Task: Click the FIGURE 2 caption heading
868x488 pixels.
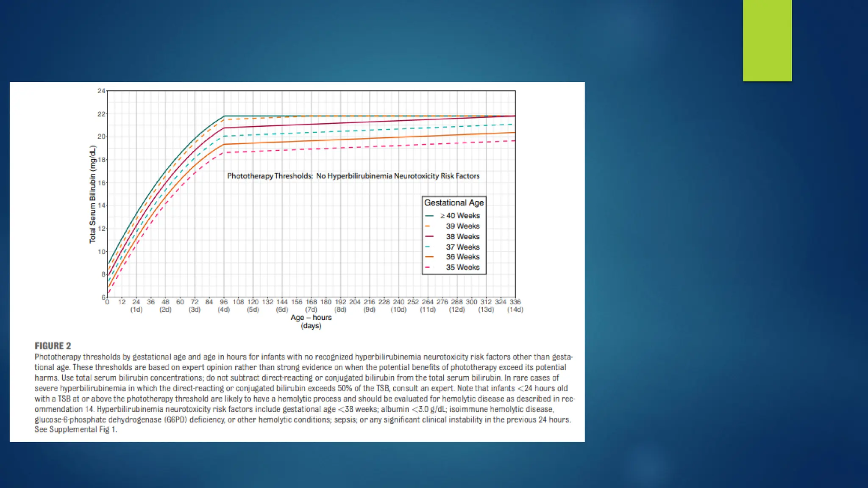Action: pos(53,346)
